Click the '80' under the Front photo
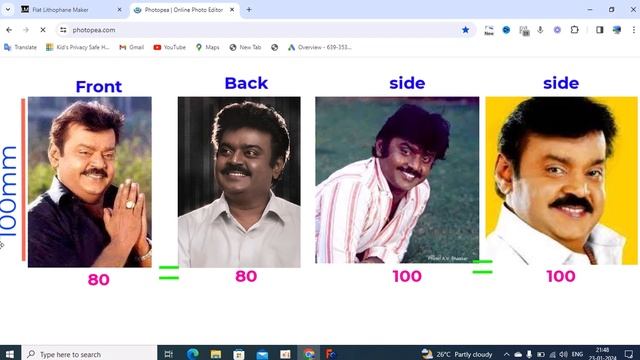Image resolution: width=640 pixels, height=360 pixels. 99,280
